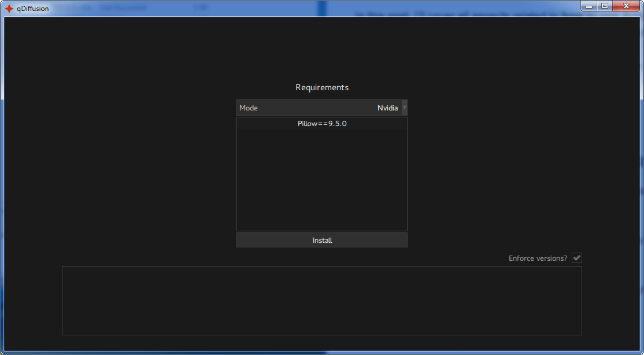Viewport: 644px width, 355px height.
Task: Click the dark empty area right of the requirements list
Action: tap(497, 173)
